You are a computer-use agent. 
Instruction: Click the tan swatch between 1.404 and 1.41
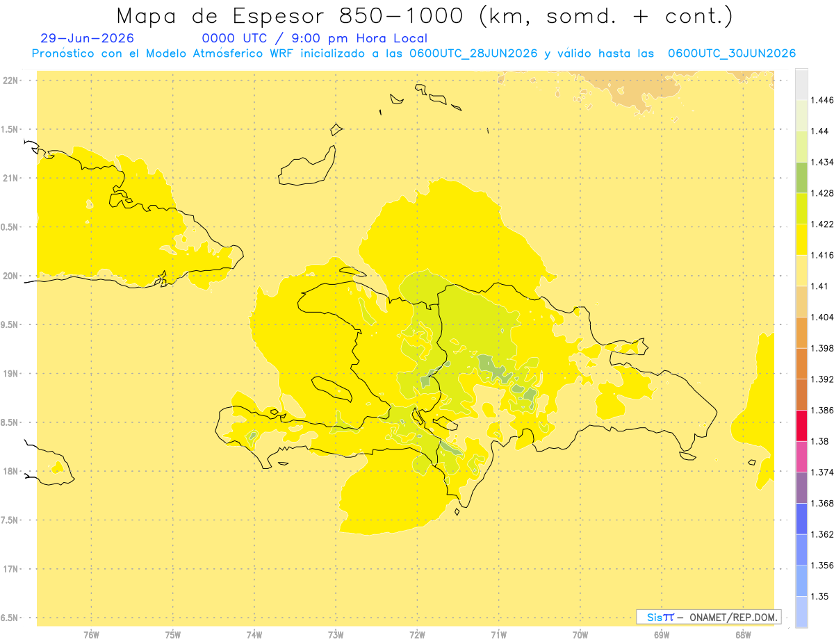801,302
